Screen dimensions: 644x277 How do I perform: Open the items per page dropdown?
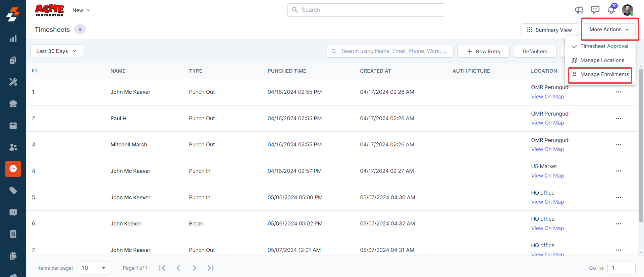(x=94, y=268)
